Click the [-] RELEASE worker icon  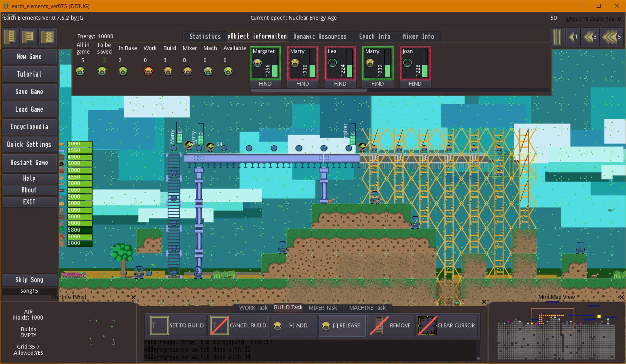point(325,326)
